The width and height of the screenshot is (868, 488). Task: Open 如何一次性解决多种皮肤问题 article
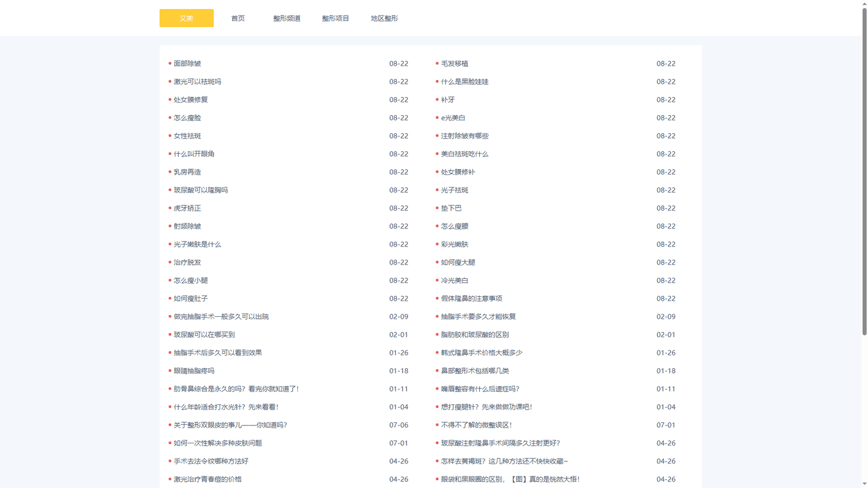point(218,443)
